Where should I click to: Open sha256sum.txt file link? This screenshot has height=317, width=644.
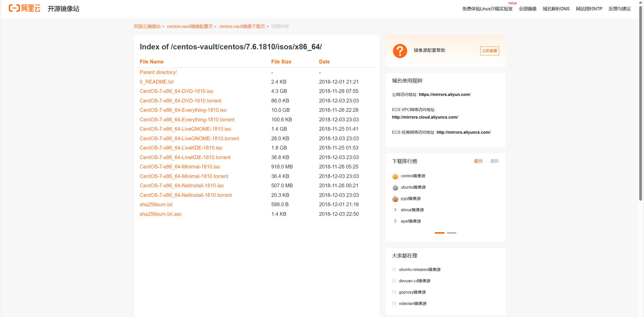coord(156,204)
